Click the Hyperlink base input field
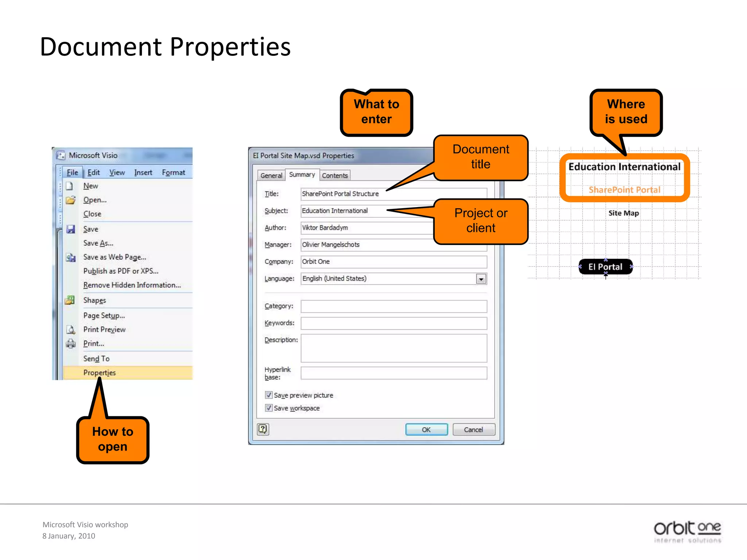 [x=394, y=373]
